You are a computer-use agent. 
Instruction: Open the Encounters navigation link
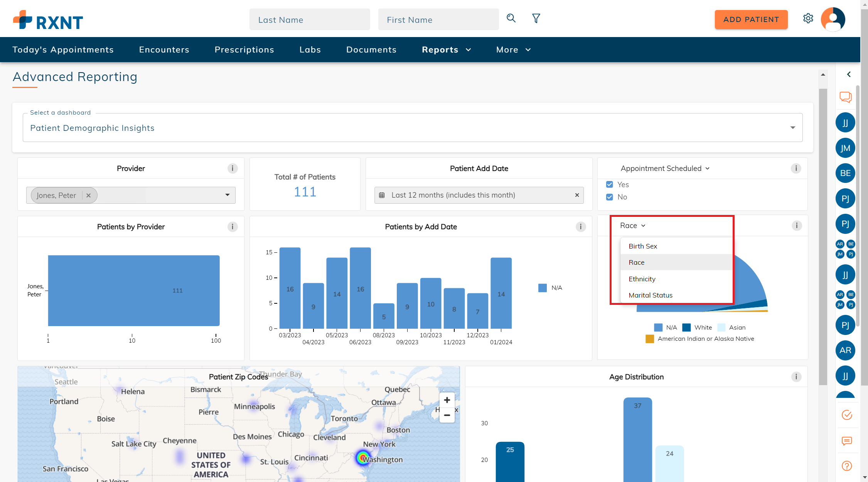tap(164, 49)
